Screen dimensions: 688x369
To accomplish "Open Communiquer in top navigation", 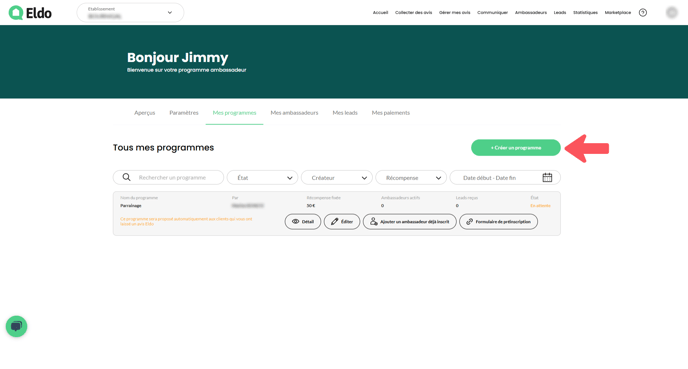I will 492,13.
